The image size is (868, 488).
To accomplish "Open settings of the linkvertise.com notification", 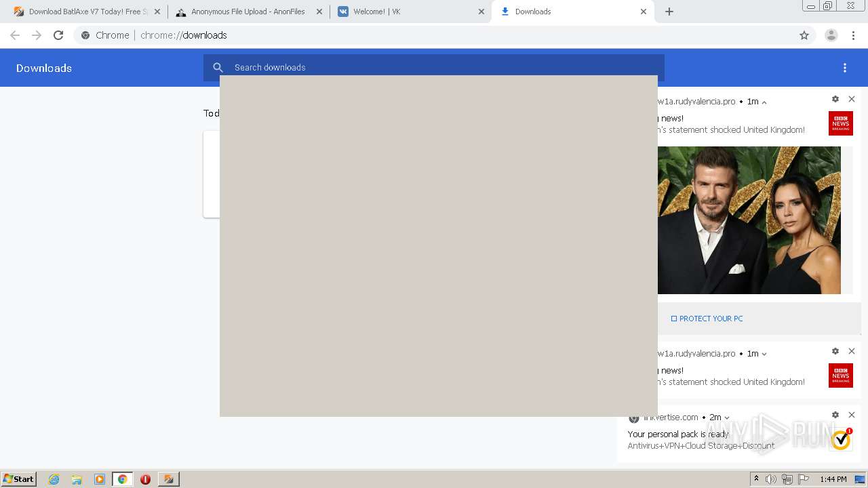I will tap(835, 415).
